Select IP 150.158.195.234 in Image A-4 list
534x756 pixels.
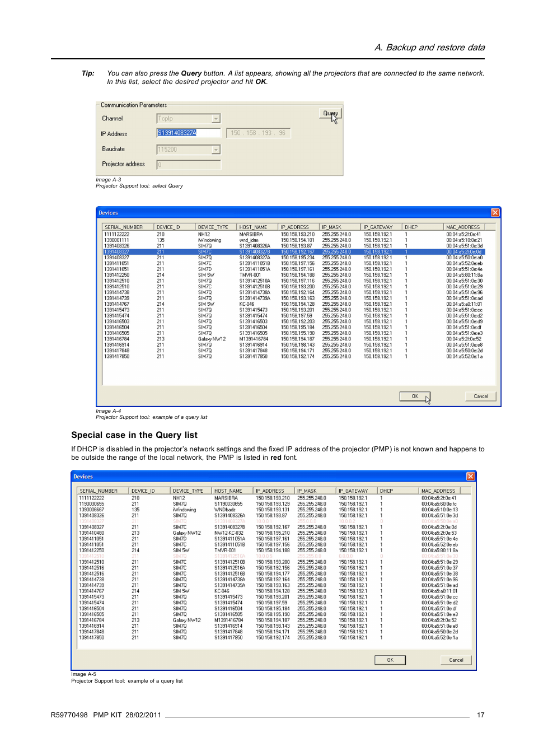297,258
